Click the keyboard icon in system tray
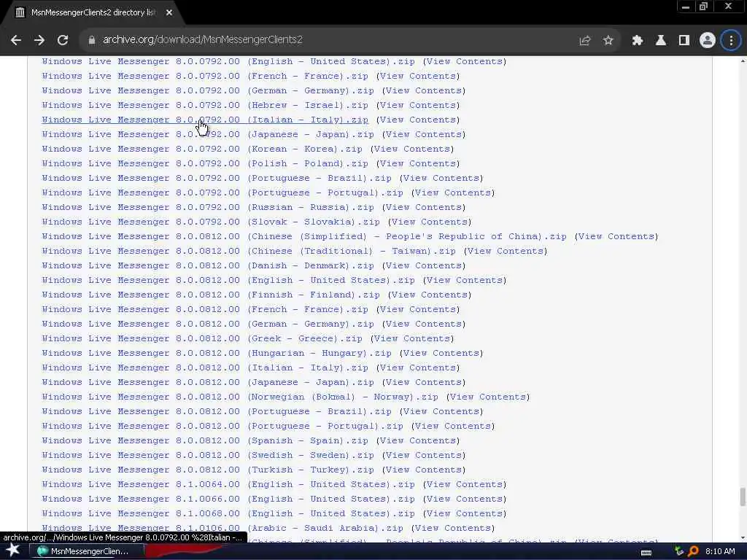This screenshot has width=747, height=560. (646, 552)
